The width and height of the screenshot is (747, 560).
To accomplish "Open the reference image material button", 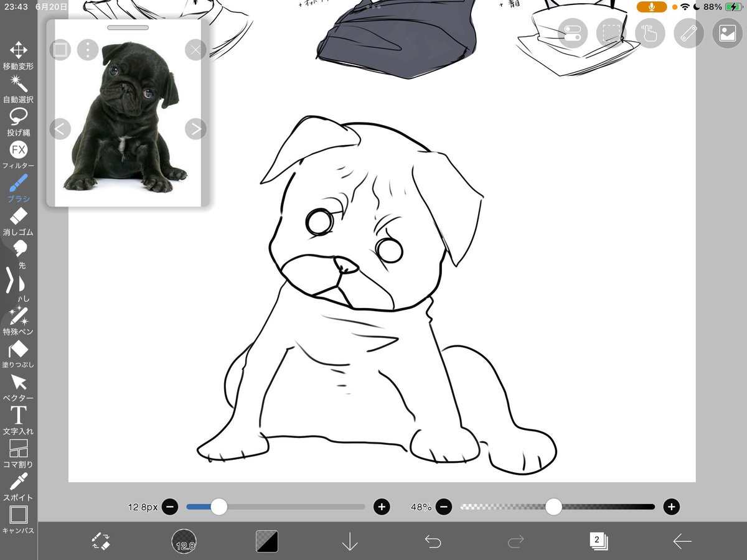I will [727, 34].
